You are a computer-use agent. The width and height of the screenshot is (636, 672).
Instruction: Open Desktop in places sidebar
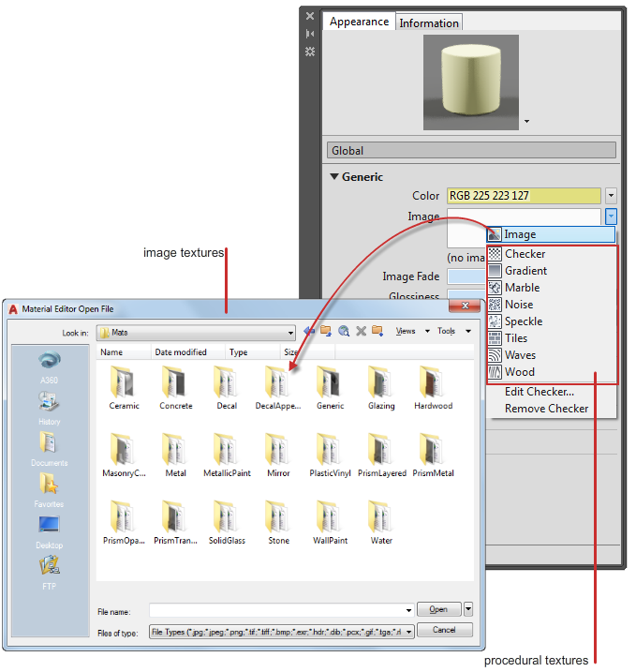[50, 531]
